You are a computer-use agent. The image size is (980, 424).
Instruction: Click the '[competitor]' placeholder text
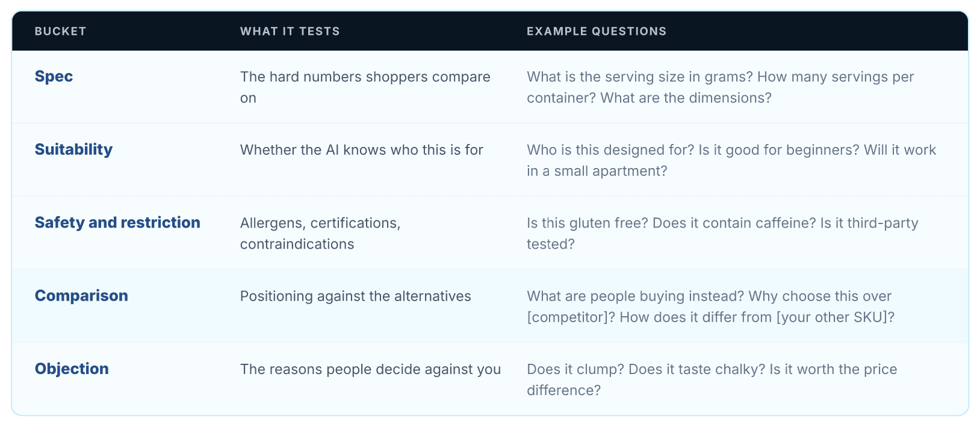[571, 317]
